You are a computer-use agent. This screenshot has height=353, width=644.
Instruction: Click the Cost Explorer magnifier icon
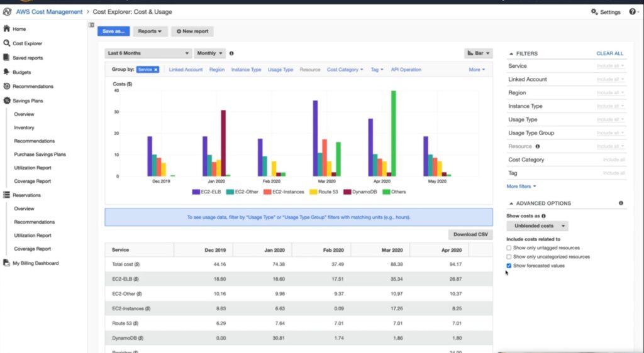(x=6, y=43)
